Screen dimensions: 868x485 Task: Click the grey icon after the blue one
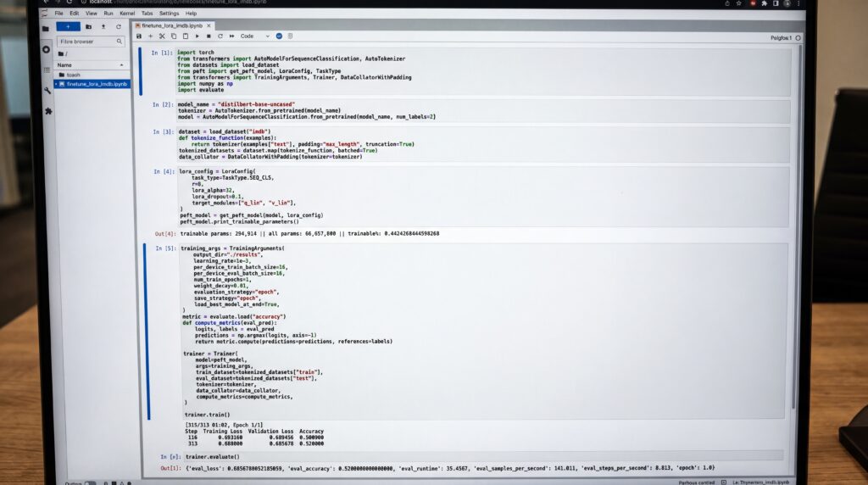pos(290,36)
